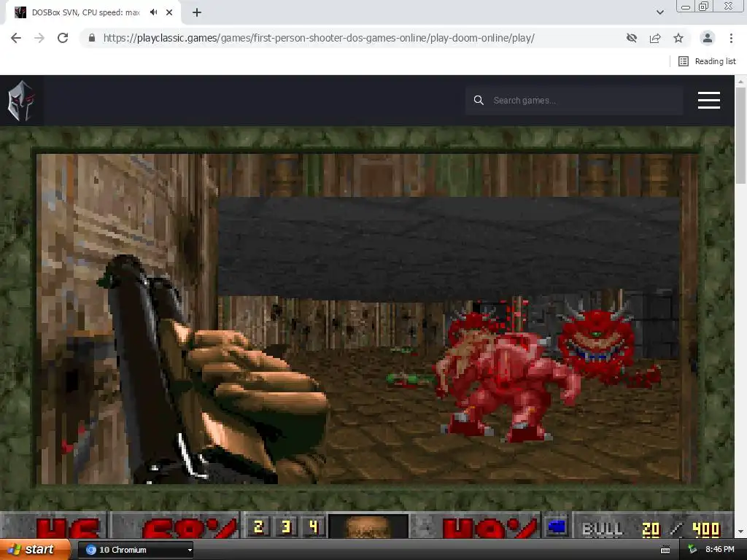This screenshot has height=560, width=747.
Task: Share this page via share icon
Action: point(655,38)
